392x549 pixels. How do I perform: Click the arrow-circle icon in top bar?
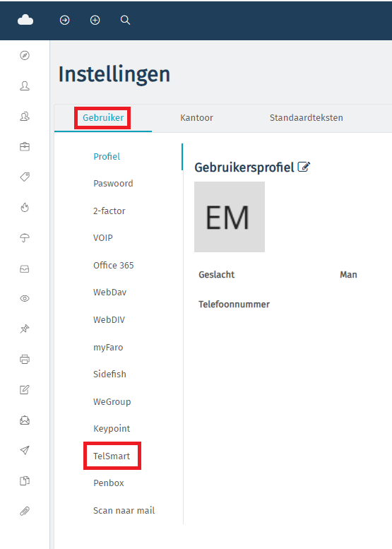click(64, 20)
